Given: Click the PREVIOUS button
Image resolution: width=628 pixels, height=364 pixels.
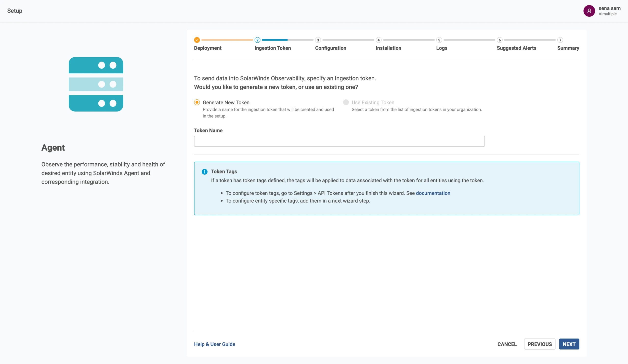Looking at the screenshot, I should pos(539,344).
